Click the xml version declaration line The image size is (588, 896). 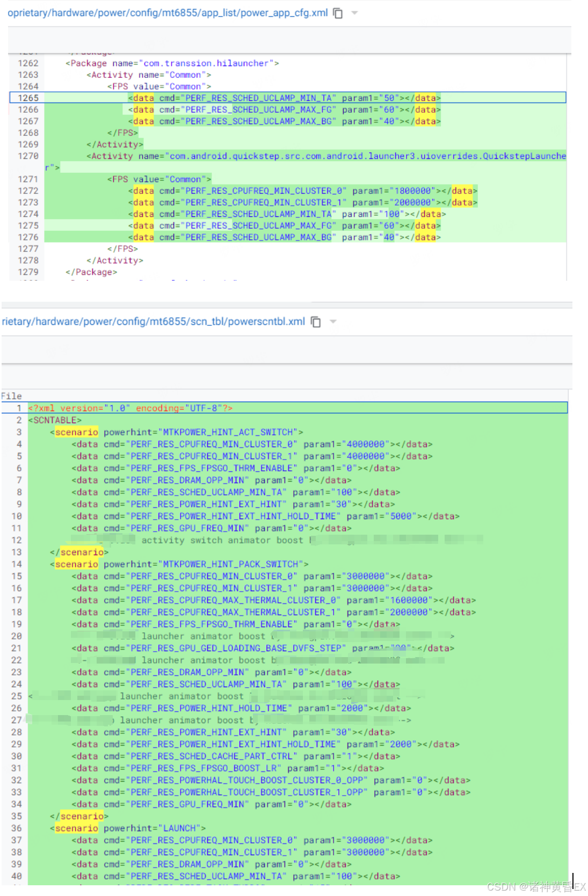(x=130, y=408)
